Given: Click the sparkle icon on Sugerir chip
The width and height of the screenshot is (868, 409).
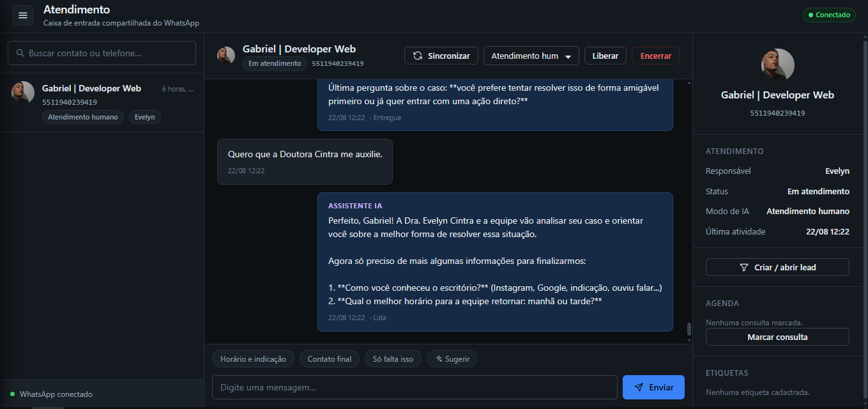Looking at the screenshot, I should click(x=439, y=359).
